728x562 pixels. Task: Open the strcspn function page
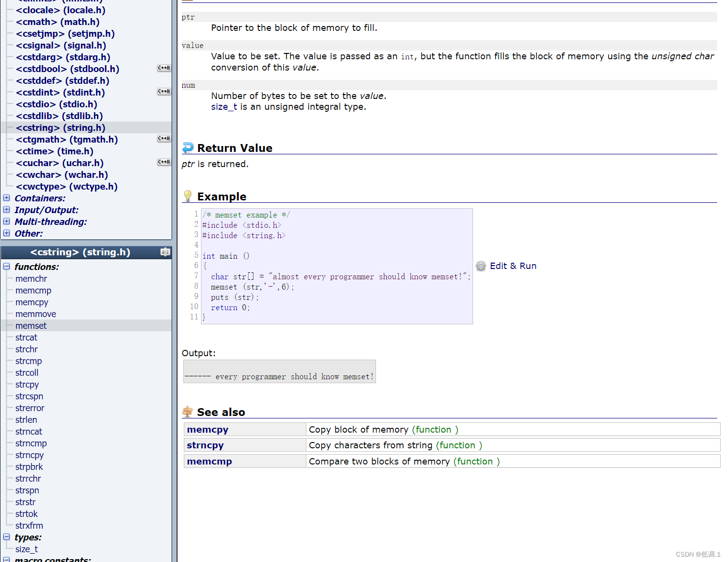[29, 396]
